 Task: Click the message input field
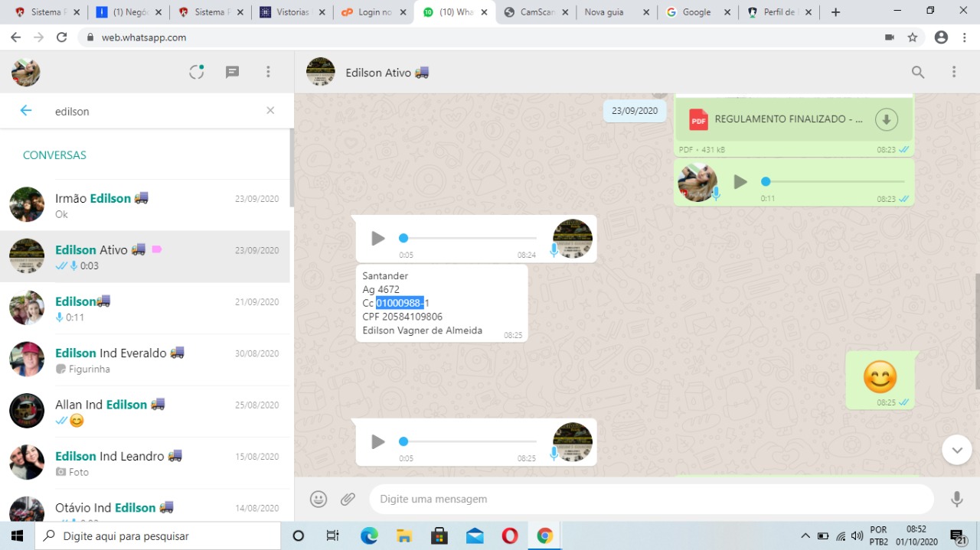coord(651,499)
